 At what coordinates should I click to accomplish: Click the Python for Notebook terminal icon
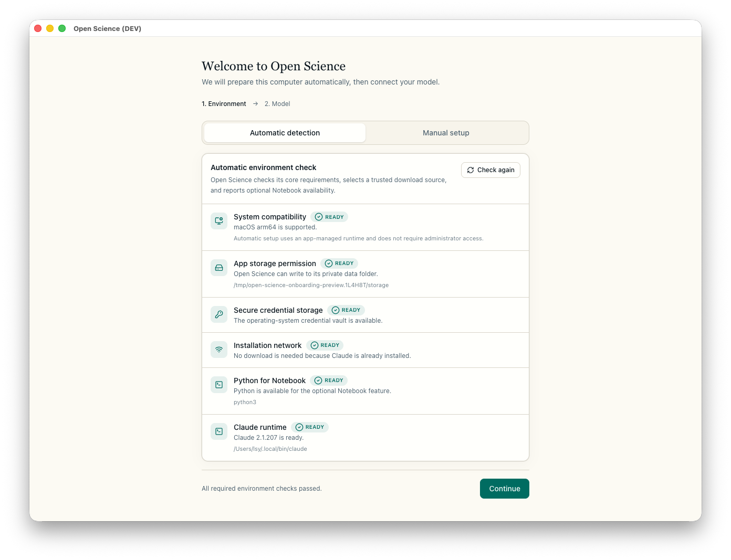click(219, 385)
